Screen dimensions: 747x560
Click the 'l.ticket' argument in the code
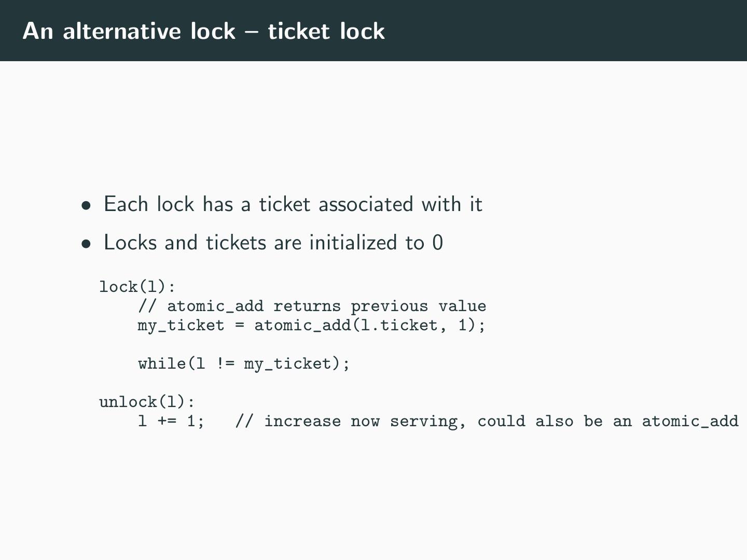pyautogui.click(x=399, y=326)
